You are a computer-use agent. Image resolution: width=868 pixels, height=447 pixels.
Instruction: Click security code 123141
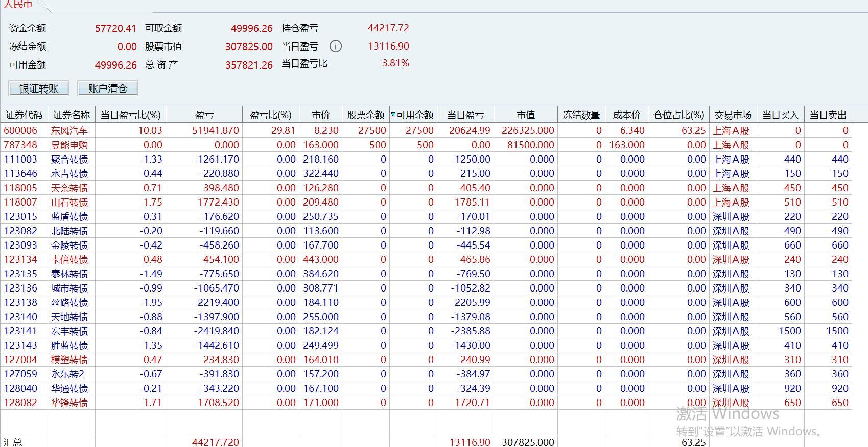pos(20,331)
